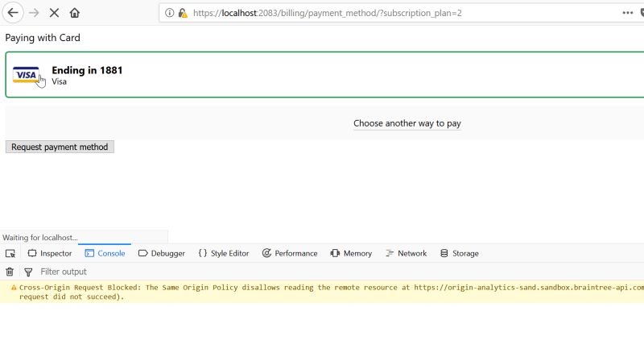
Task: Click the console filter funnel icon
Action: click(x=28, y=272)
